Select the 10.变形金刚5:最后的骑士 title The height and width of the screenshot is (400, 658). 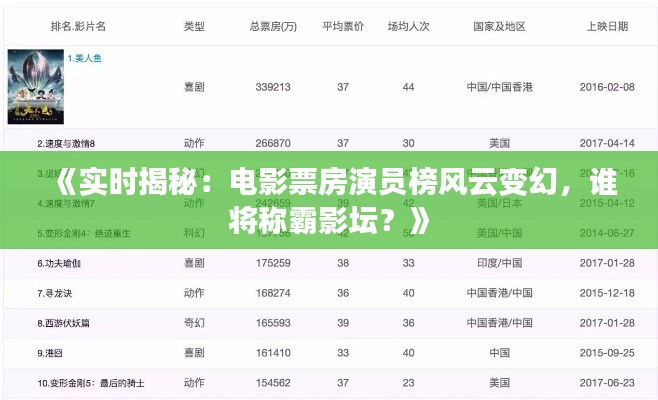(91, 383)
